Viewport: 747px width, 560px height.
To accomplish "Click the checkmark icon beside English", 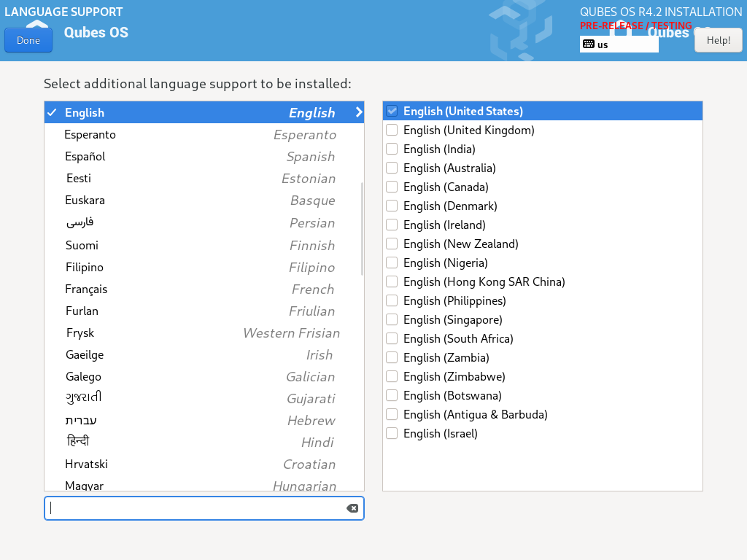I will tap(52, 112).
